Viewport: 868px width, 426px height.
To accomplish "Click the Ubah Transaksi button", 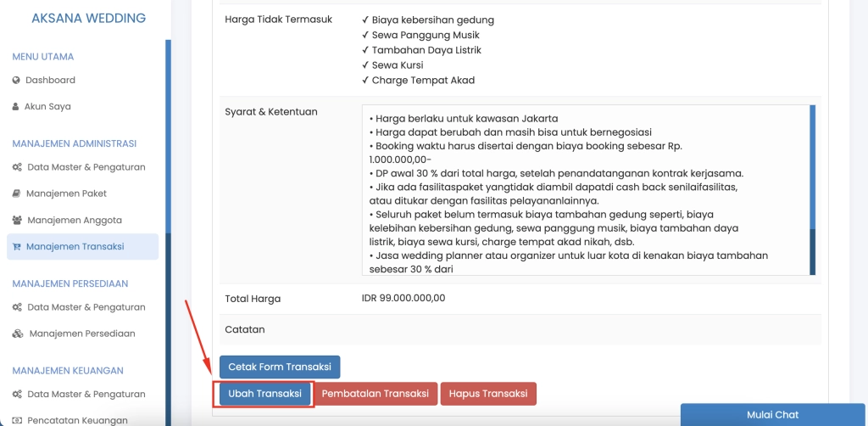I will (x=264, y=394).
